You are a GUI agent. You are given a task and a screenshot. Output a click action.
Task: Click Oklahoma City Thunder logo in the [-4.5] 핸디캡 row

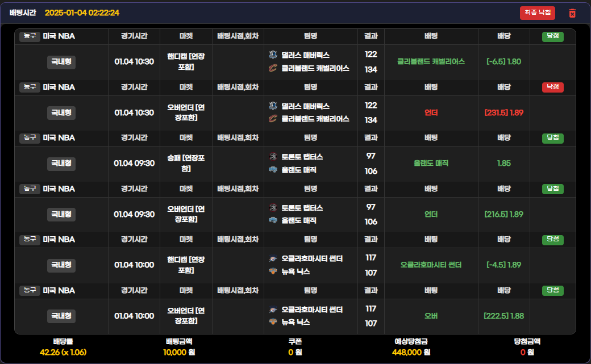(273, 258)
